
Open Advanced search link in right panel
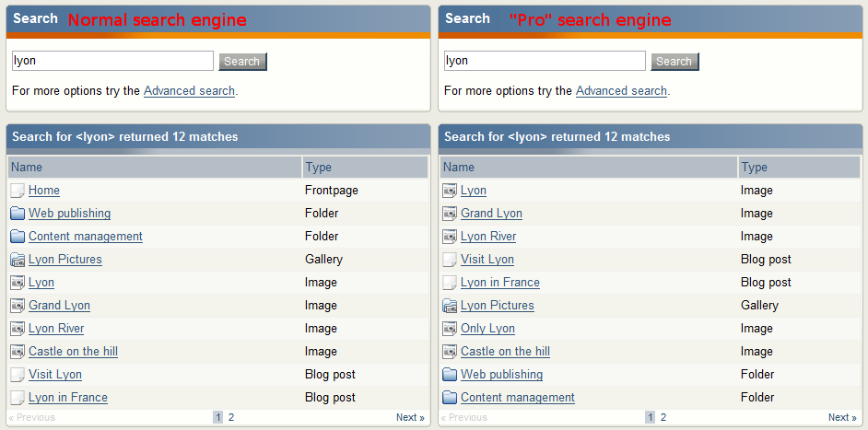(621, 91)
